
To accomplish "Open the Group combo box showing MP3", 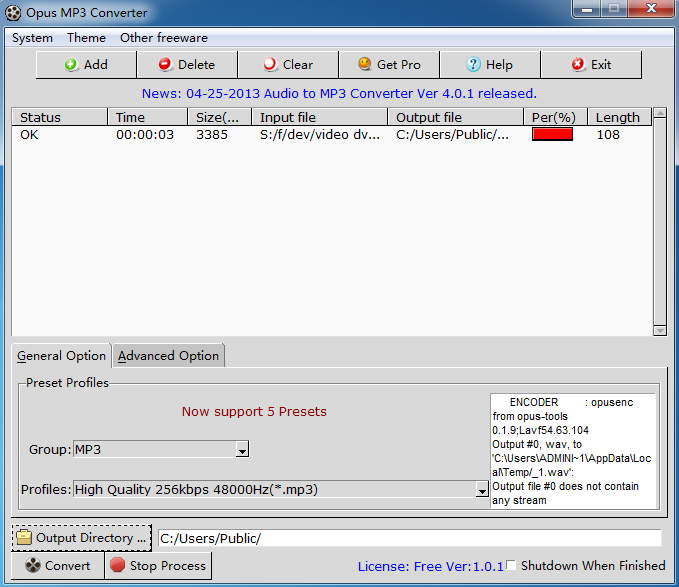I will click(x=161, y=450).
